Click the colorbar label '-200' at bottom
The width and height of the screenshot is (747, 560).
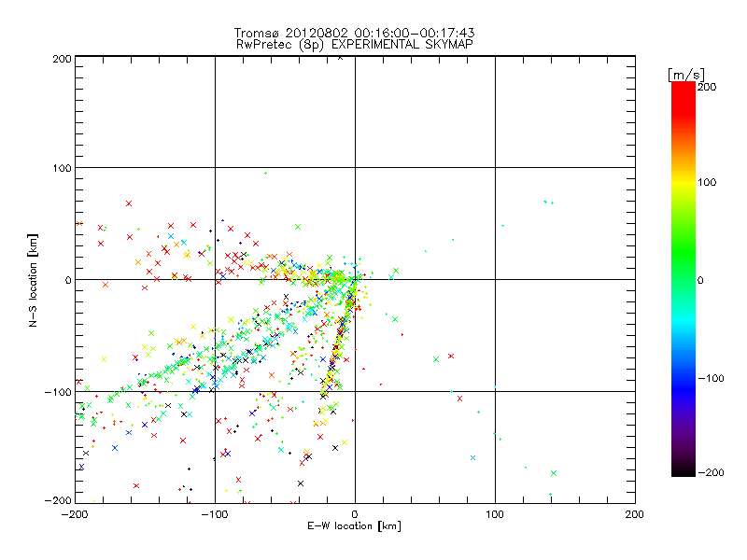(x=711, y=472)
